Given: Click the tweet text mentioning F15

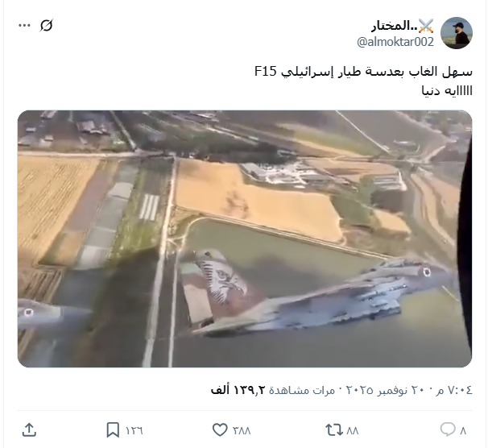Looking at the screenshot, I should [363, 73].
